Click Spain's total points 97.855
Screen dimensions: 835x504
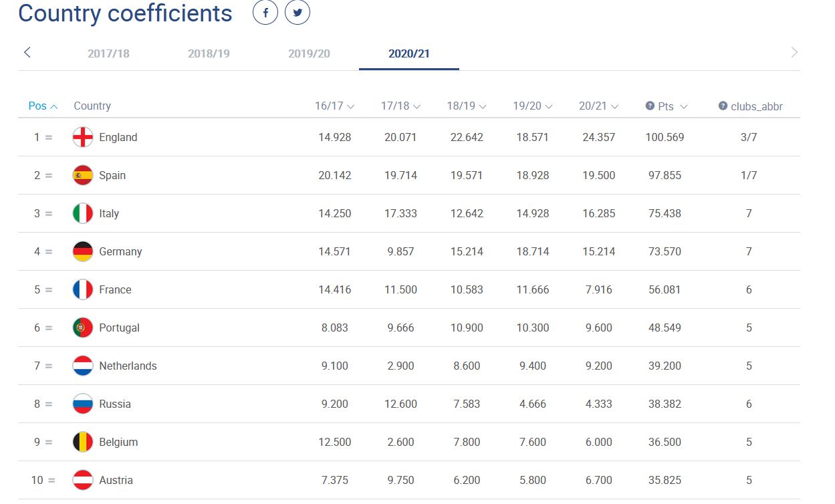pos(665,175)
